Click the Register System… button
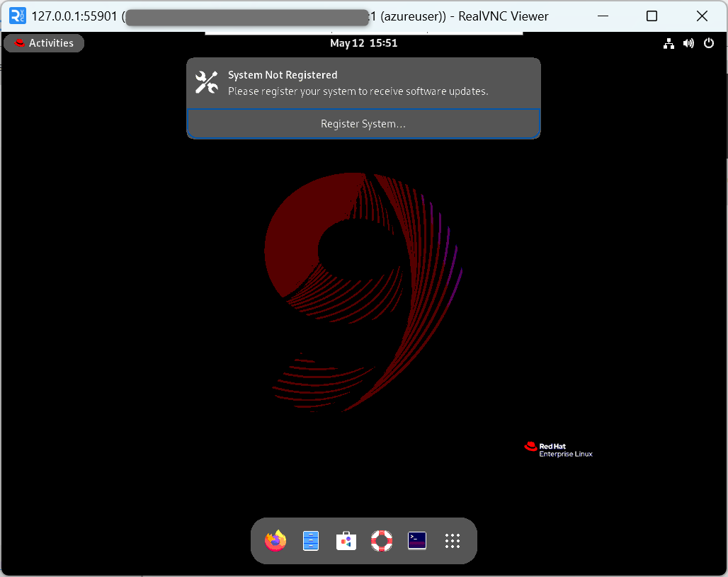The height and width of the screenshot is (577, 728). coord(363,124)
